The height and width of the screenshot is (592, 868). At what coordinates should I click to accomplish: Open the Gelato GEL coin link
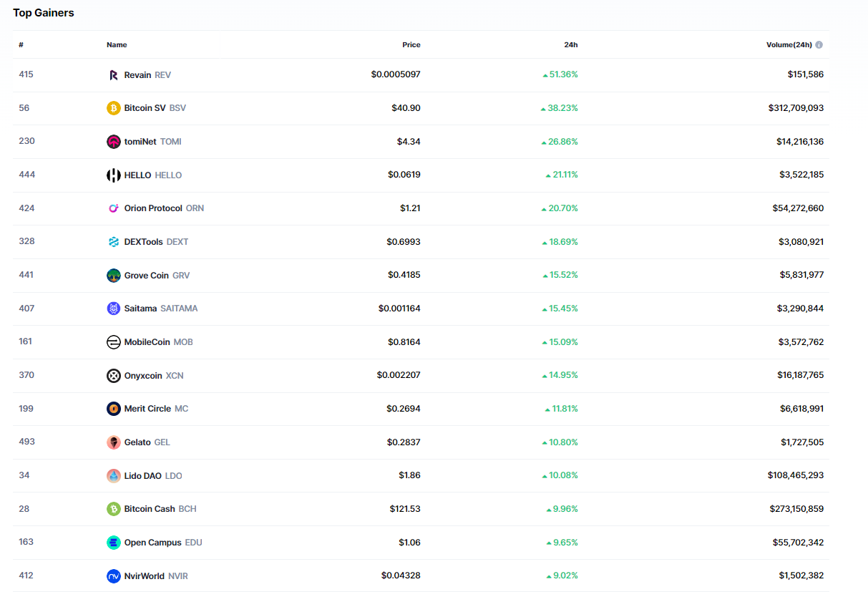(x=139, y=442)
